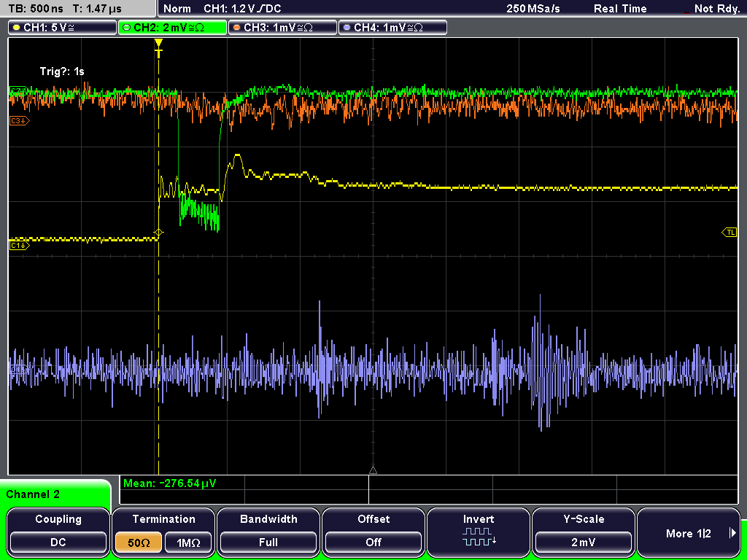Click the T: 1.47 µs trigger time readout
The height and width of the screenshot is (560, 747).
[x=97, y=8]
